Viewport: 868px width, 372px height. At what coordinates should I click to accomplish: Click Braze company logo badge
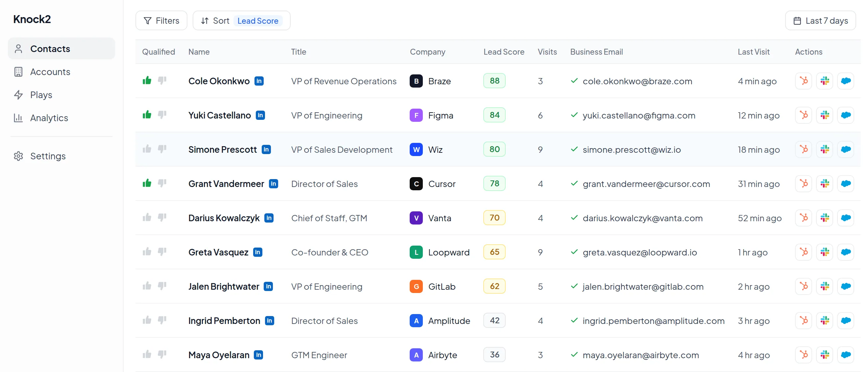pyautogui.click(x=416, y=81)
